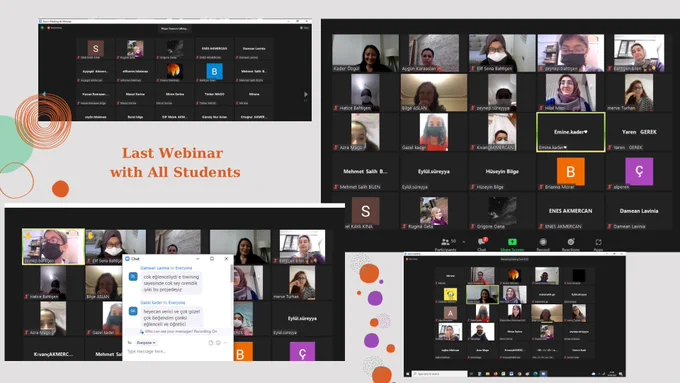Open the Reactions menu in toolbar
680x383 pixels.
click(571, 245)
